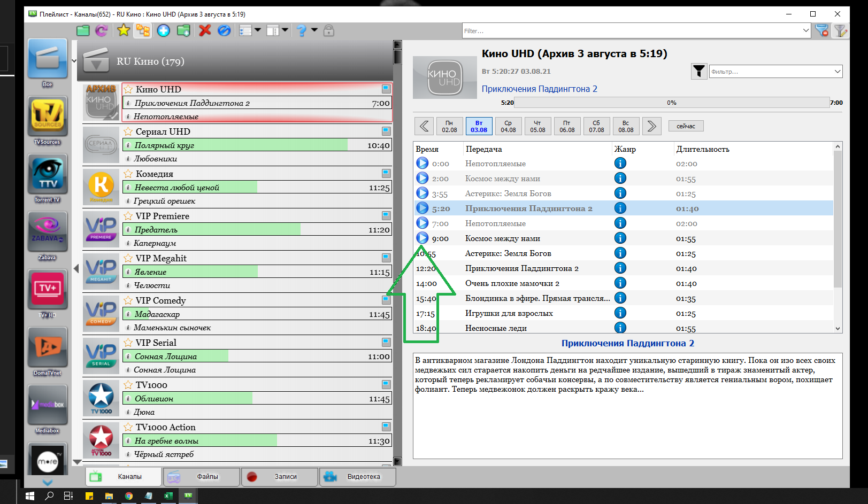This screenshot has width=868, height=504.
Task: Toggle the black funnel EPG filter button
Action: [x=698, y=71]
